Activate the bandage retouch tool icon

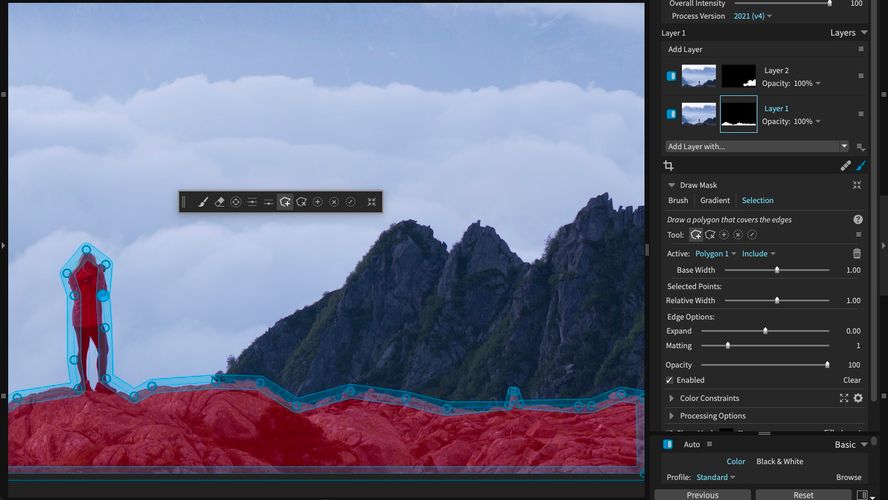(846, 165)
